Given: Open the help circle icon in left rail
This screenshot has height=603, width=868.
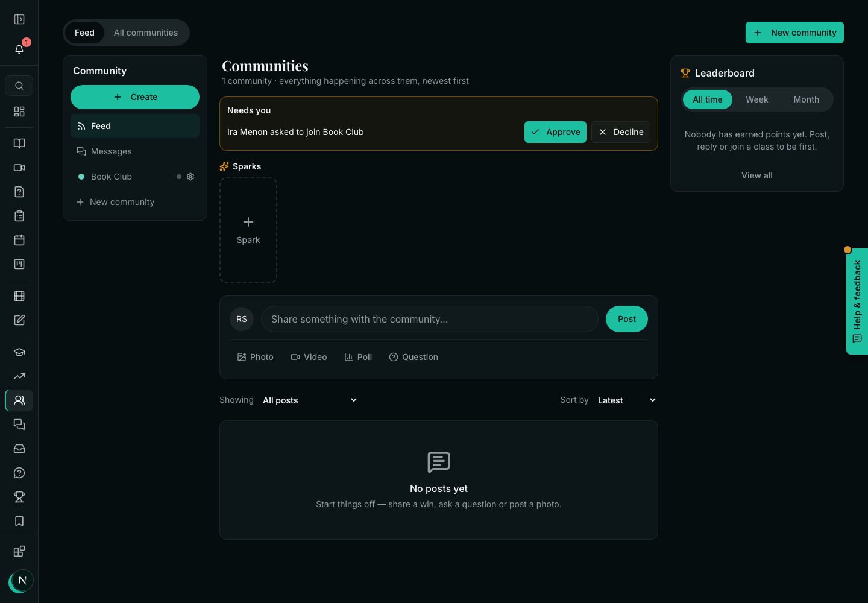Looking at the screenshot, I should pyautogui.click(x=19, y=473).
